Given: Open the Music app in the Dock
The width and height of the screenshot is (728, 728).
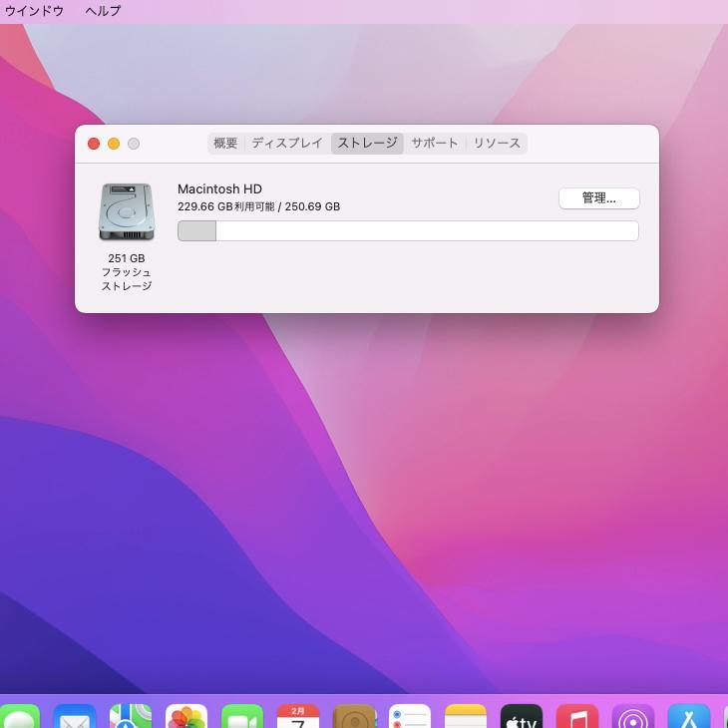Looking at the screenshot, I should (x=577, y=716).
